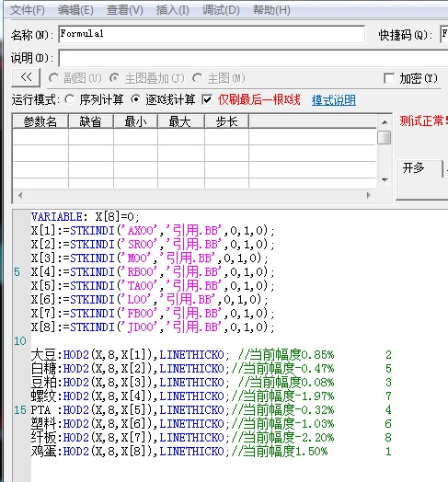Click the 参数名 column header
Image resolution: width=448 pixels, height=482 pixels.
tap(40, 121)
